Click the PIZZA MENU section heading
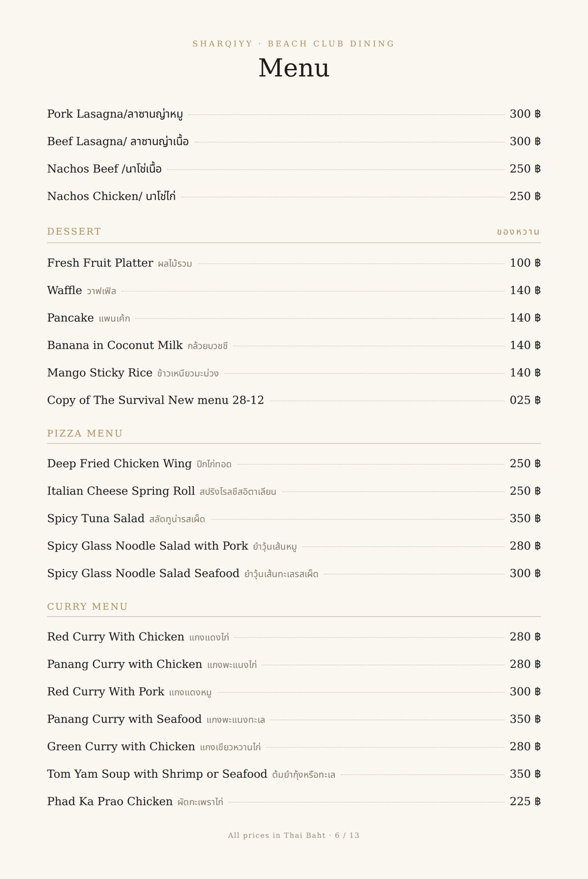Screen dimensions: 588x879 click(x=85, y=434)
